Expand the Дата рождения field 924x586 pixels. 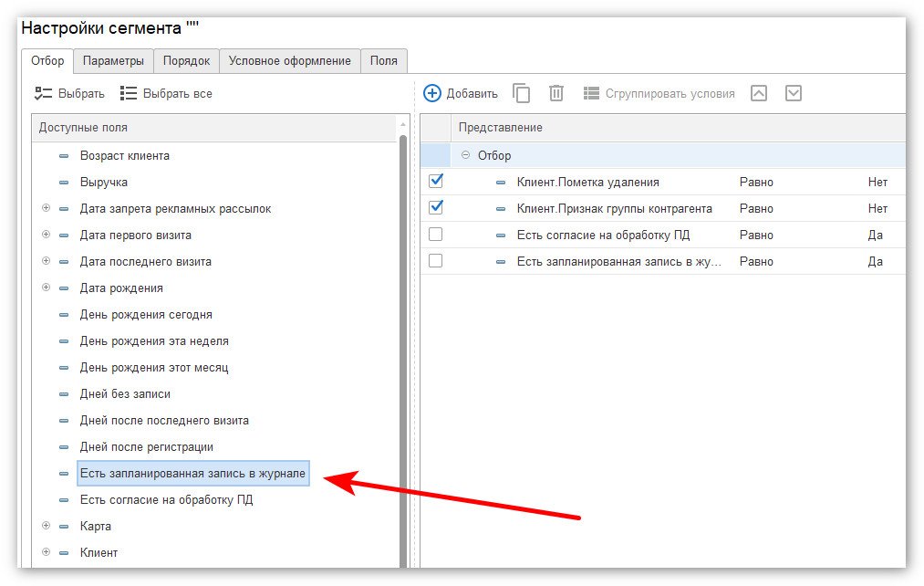pyautogui.click(x=46, y=288)
